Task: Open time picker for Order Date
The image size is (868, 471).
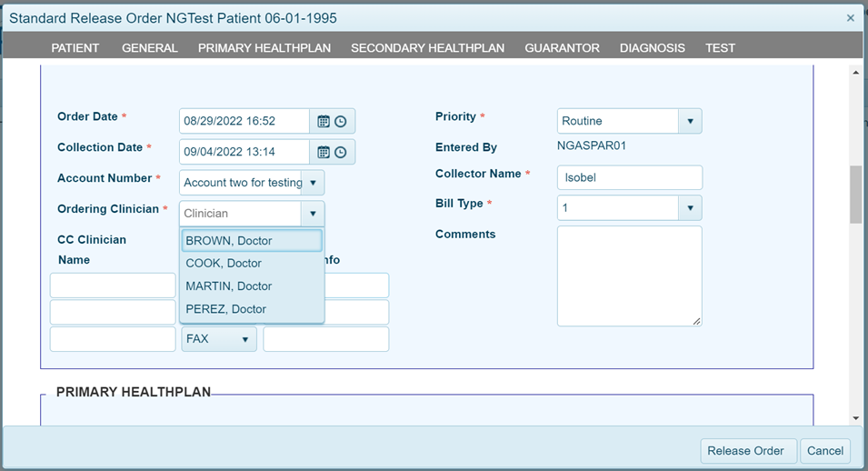Action: pos(341,121)
